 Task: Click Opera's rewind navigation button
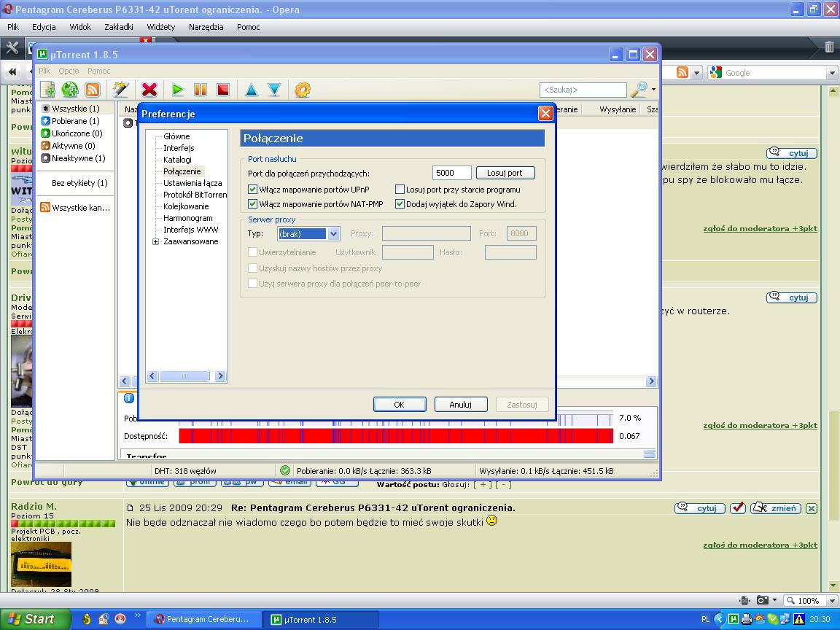coord(12,71)
